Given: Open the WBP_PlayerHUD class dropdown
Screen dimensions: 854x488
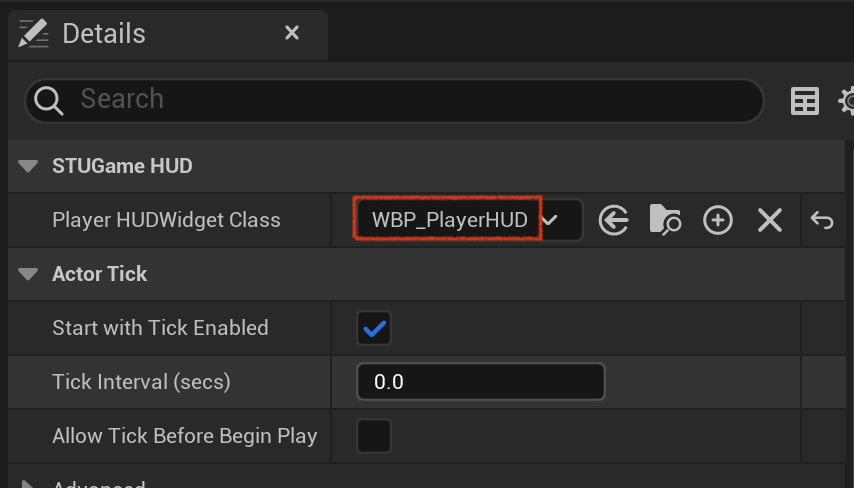Looking at the screenshot, I should [x=468, y=220].
